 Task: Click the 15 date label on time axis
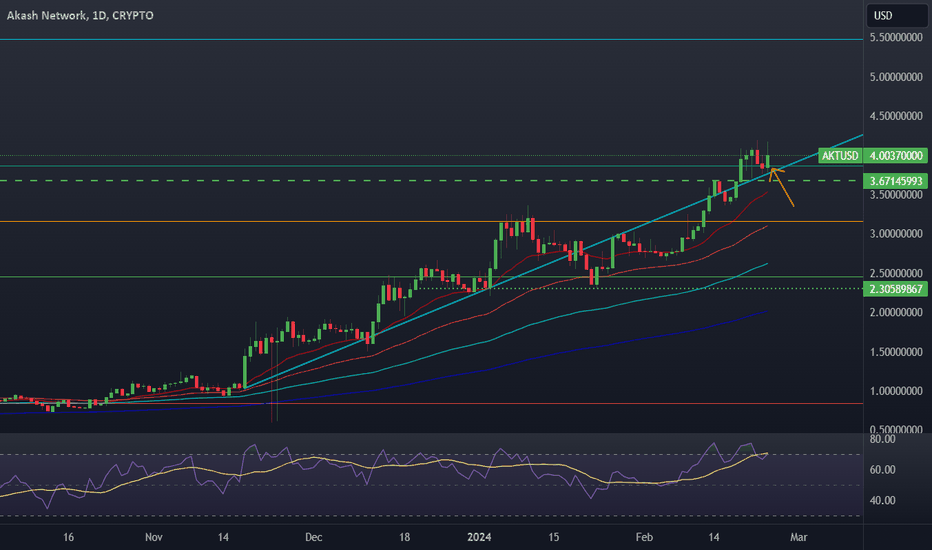click(553, 537)
